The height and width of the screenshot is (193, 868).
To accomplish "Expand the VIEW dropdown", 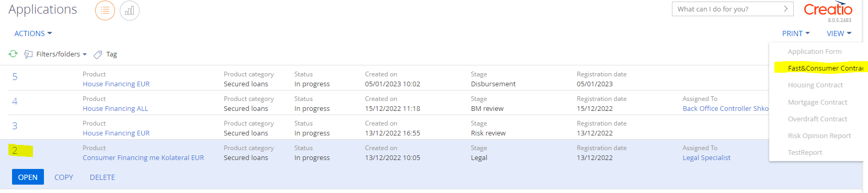I will click(839, 33).
